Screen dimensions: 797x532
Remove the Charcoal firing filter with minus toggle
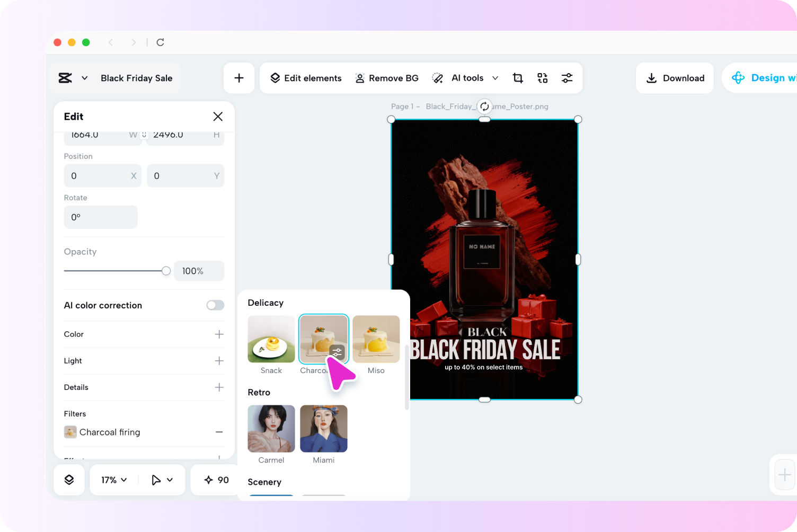click(x=219, y=432)
